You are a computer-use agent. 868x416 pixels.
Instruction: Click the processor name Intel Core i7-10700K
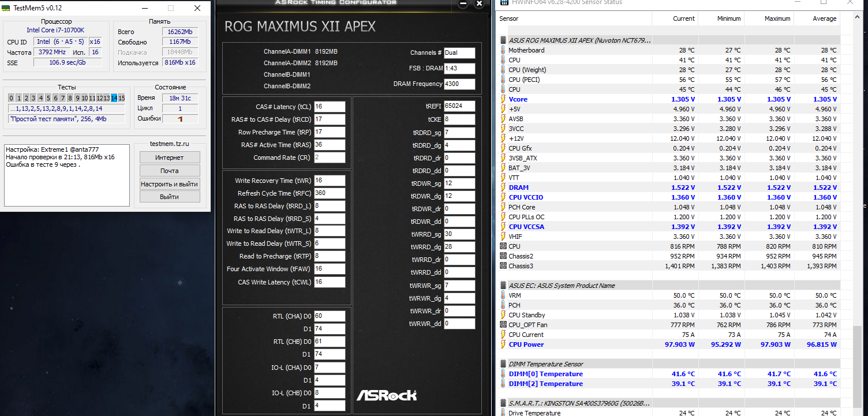click(x=55, y=30)
